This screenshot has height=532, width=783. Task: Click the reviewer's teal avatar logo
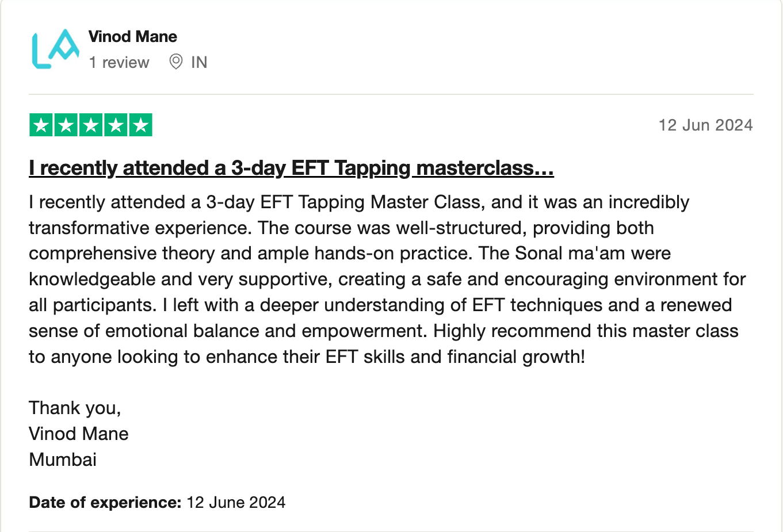pos(55,49)
